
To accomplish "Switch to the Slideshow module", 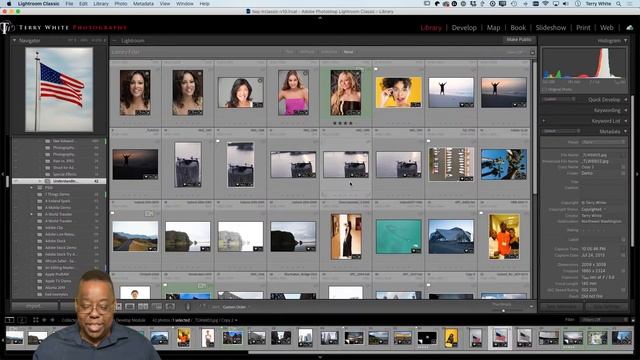I will 551,28.
